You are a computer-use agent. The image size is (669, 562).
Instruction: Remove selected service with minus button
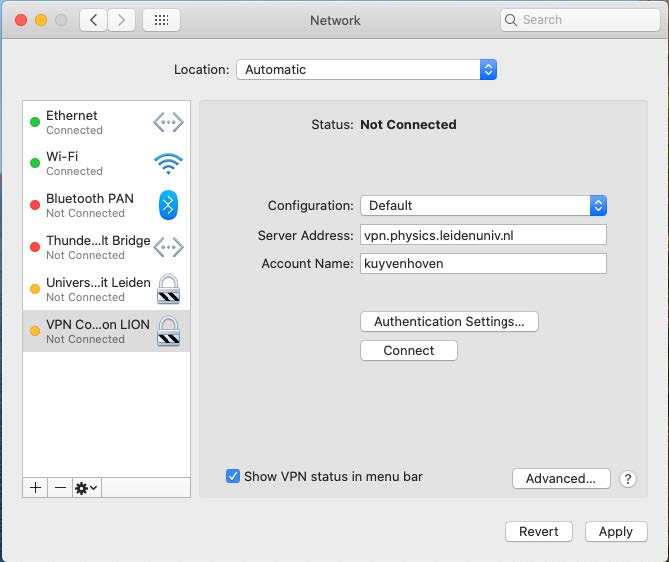60,487
